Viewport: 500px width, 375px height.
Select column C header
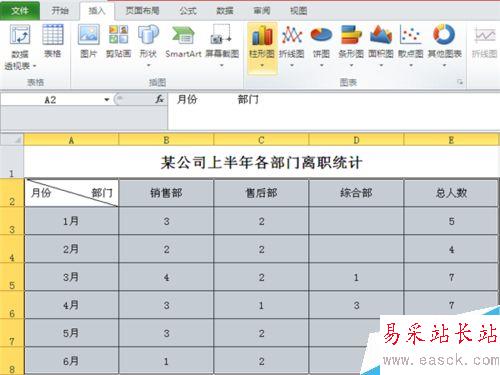tap(261, 140)
